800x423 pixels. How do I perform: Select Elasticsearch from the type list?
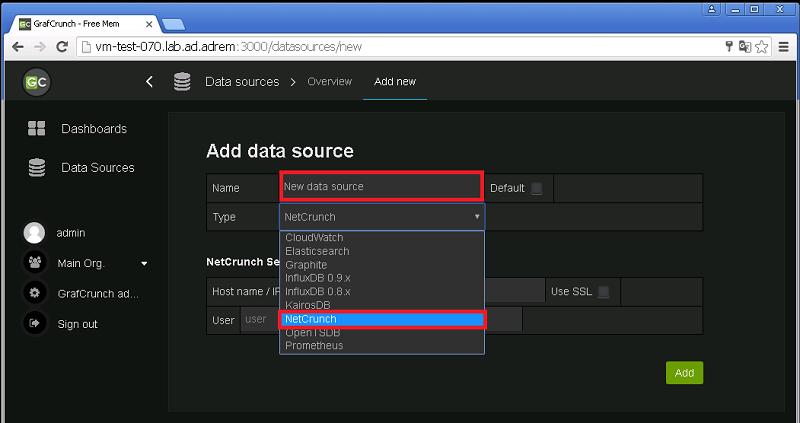382,251
